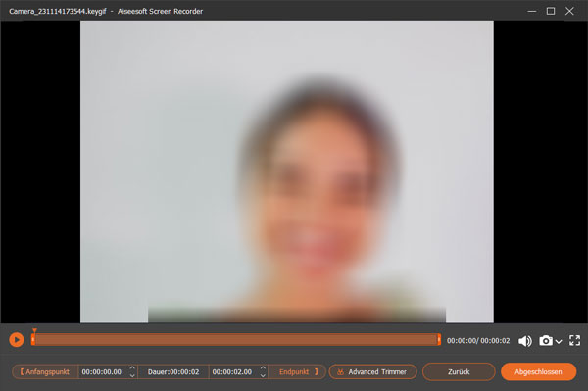
Task: Click the Dauer:00:00:02 duration text
Action: point(173,371)
